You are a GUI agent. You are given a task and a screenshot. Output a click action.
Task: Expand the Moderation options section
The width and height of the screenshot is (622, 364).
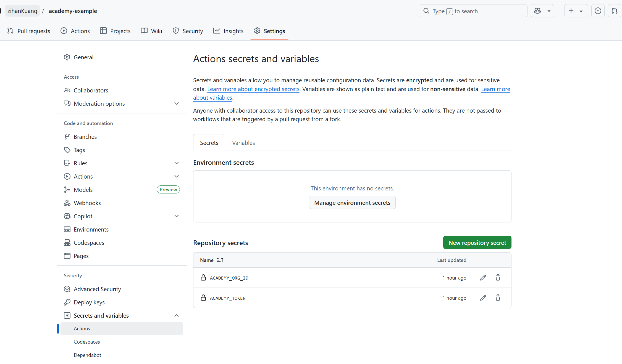177,103
